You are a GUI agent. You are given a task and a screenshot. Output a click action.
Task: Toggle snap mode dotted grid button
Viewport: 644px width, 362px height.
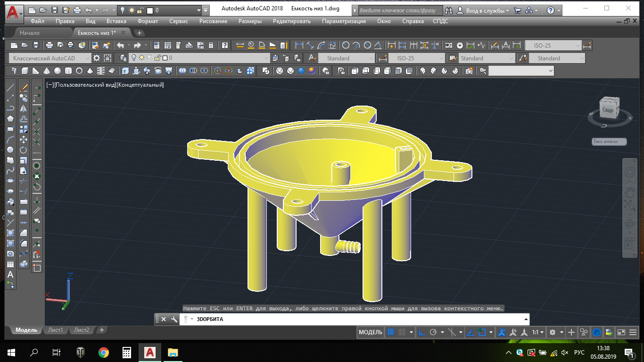pos(402,332)
